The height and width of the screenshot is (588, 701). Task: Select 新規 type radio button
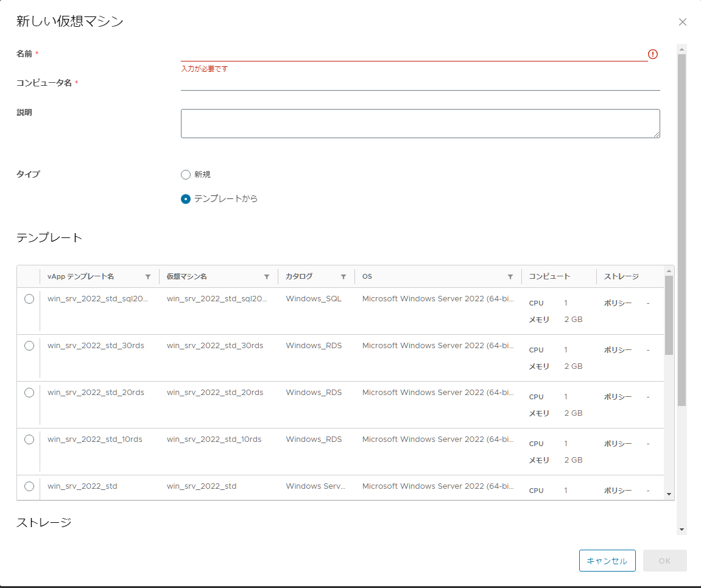(186, 175)
